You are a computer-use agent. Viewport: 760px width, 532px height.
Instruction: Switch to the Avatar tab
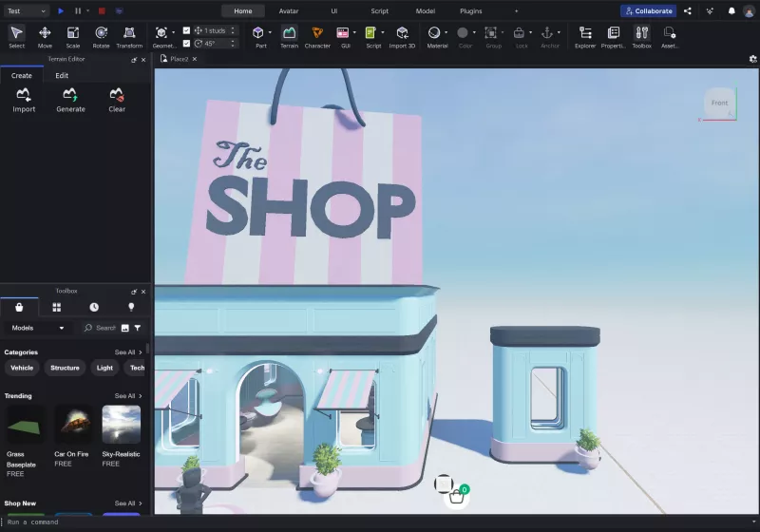[289, 10]
